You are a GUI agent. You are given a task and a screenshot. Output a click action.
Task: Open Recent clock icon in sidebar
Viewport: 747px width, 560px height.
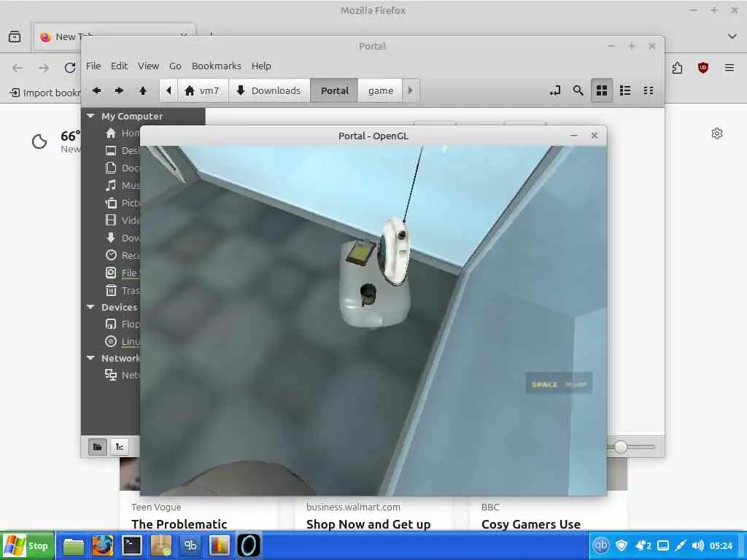pyautogui.click(x=111, y=255)
